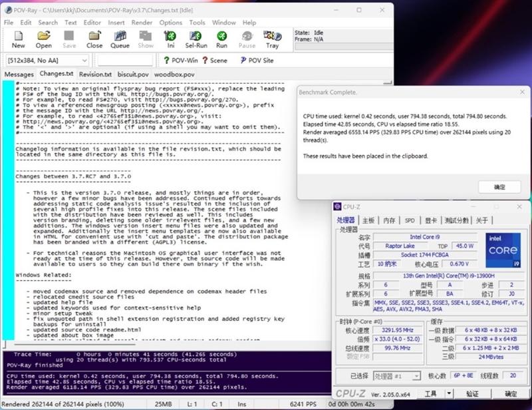This screenshot has width=532, height=410.
Task: Click the Pause render icon
Action: pos(247,39)
